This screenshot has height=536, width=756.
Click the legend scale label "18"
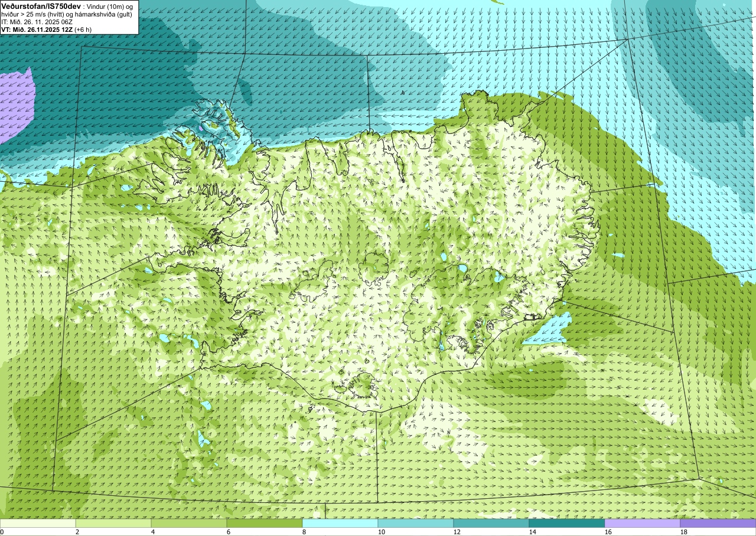[684, 532]
